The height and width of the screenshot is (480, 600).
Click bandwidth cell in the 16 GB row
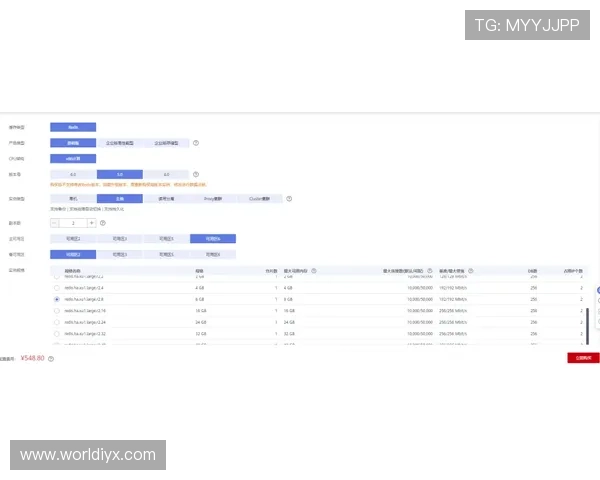pyautogui.click(x=453, y=311)
